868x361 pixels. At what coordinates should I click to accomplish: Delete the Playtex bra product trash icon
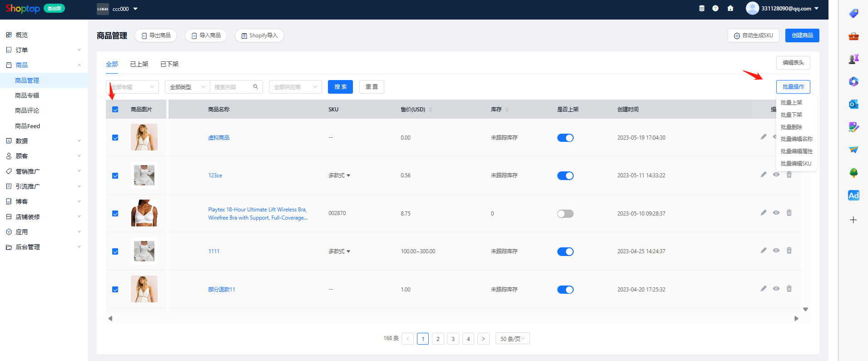(789, 213)
